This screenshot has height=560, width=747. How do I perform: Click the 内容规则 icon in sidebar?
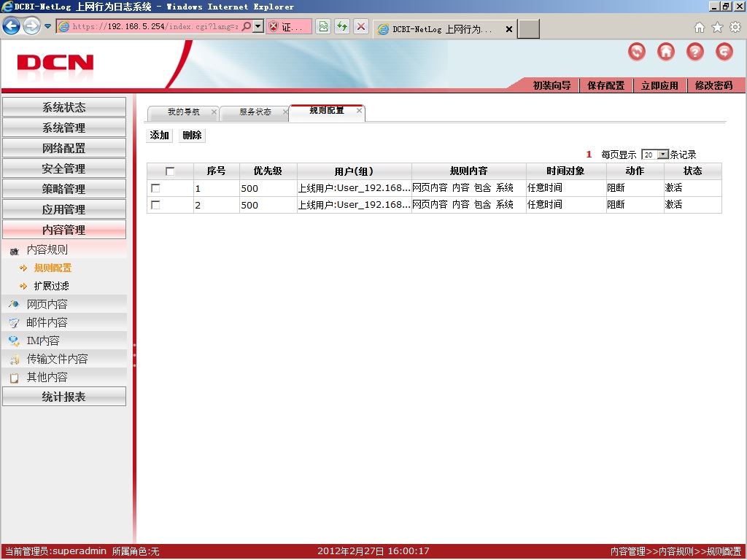click(x=15, y=251)
